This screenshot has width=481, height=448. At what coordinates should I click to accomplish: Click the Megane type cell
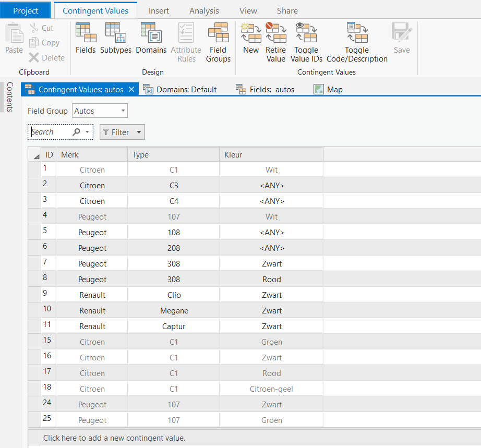(174, 310)
